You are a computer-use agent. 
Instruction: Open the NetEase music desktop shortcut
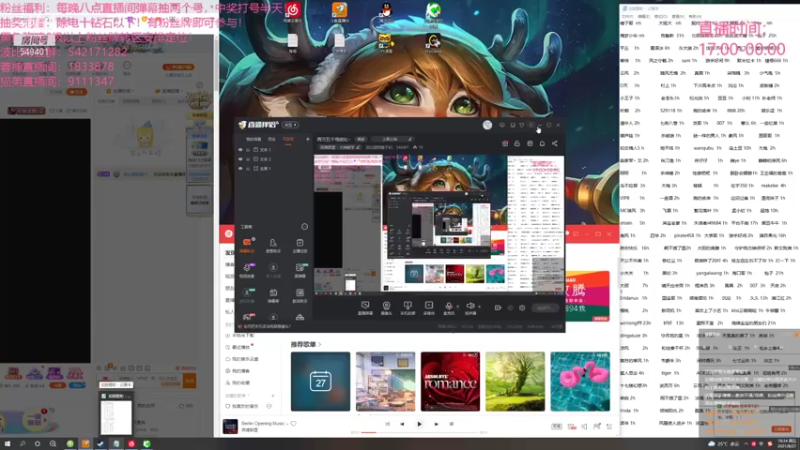[292, 12]
